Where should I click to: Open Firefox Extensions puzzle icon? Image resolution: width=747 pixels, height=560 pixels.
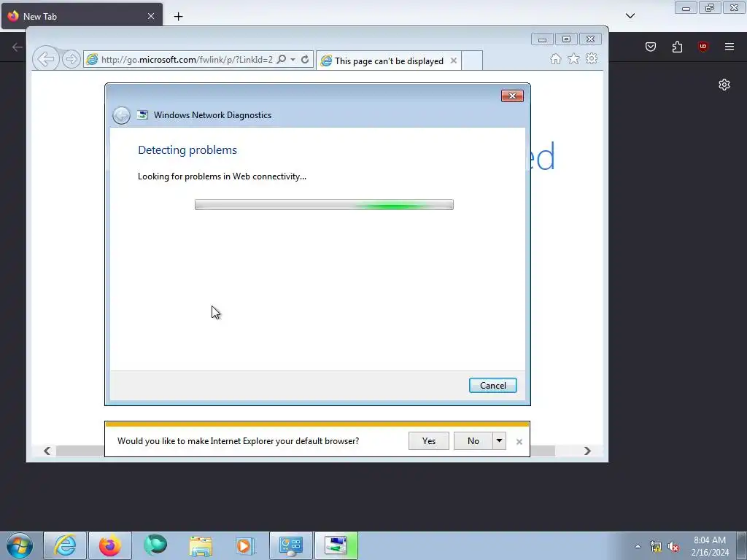677,47
